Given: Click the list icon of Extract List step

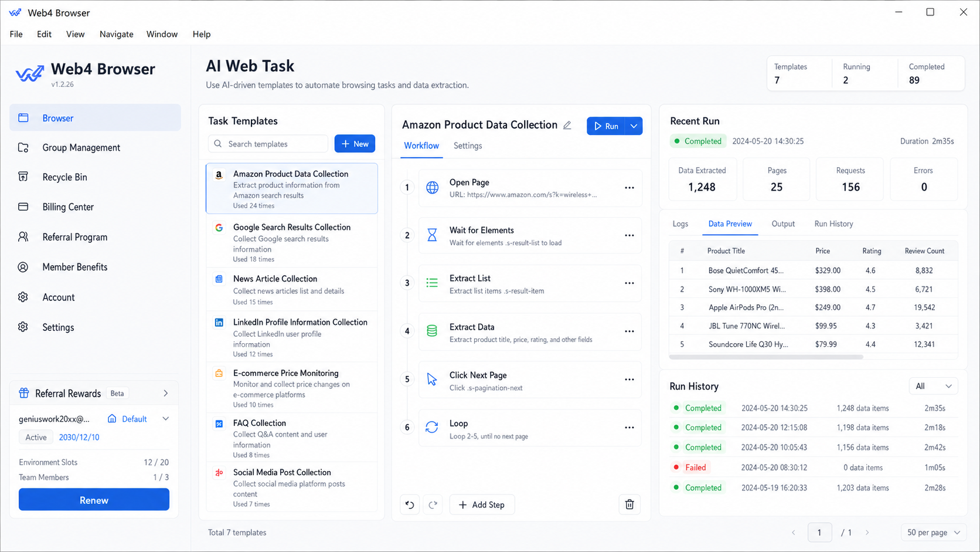Looking at the screenshot, I should [x=432, y=283].
